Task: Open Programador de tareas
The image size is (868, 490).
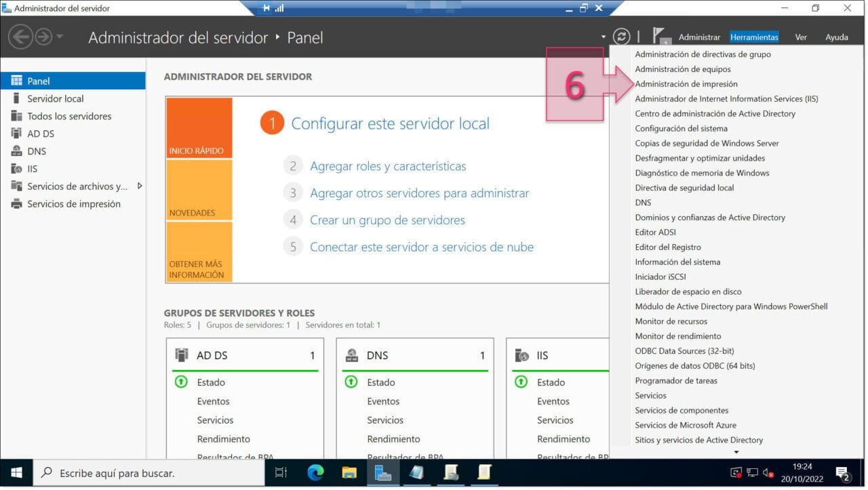Action: [676, 381]
